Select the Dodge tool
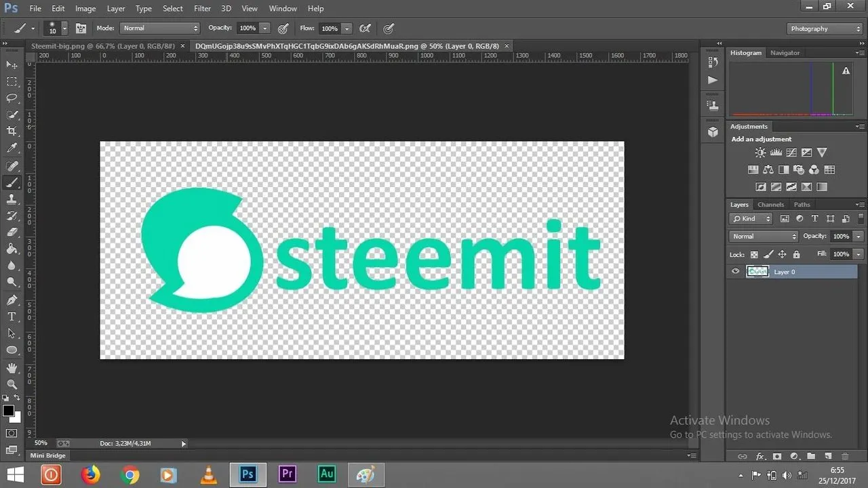 coord(12,282)
